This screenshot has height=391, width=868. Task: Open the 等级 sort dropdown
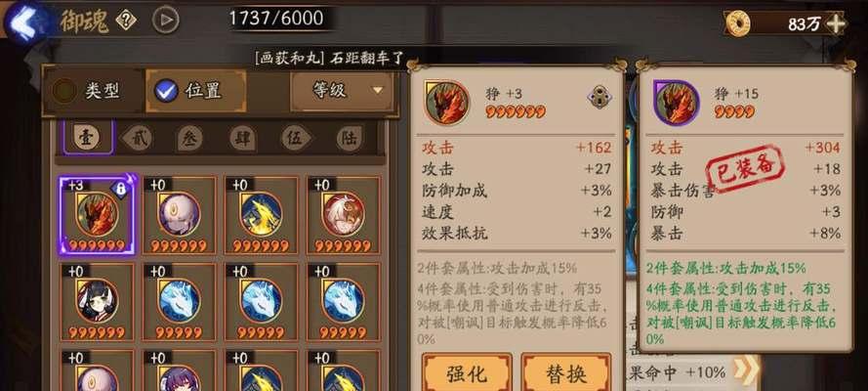342,90
